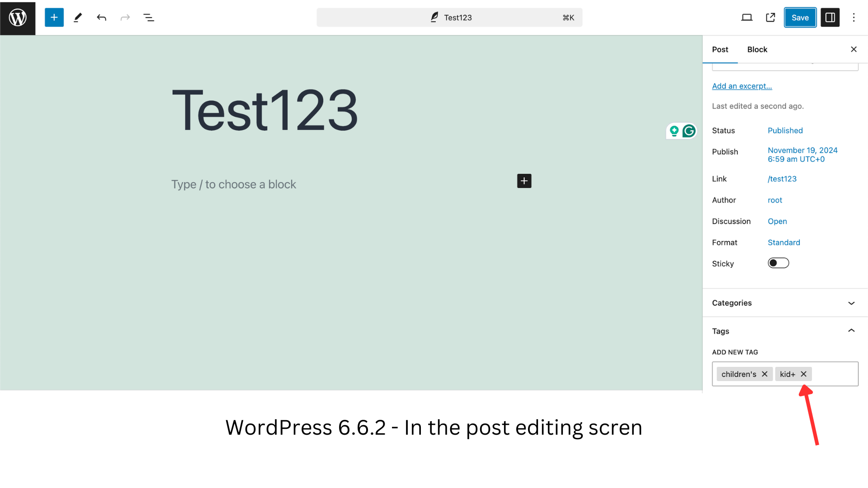Image resolution: width=868 pixels, height=488 pixels.
Task: Add a block with the black plus button
Action: point(524,181)
